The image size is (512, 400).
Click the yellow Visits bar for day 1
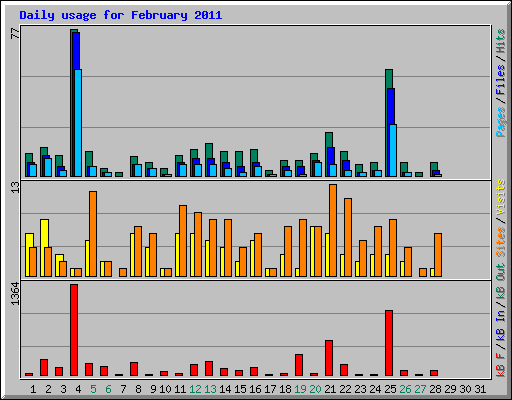point(28,255)
